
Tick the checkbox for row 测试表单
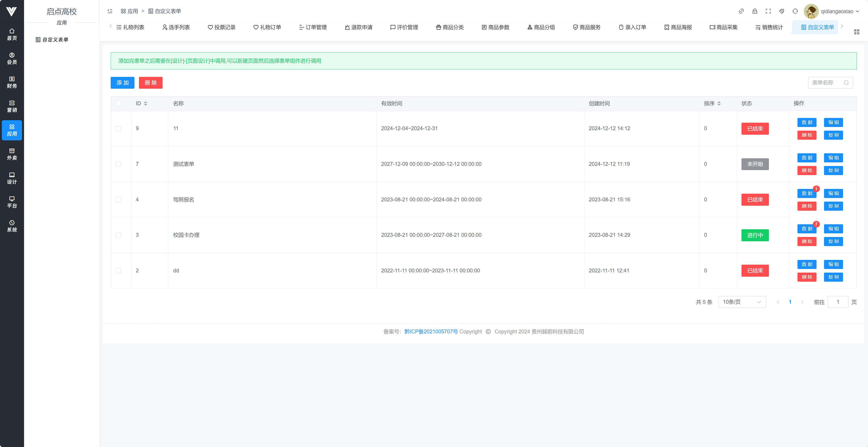coord(119,164)
